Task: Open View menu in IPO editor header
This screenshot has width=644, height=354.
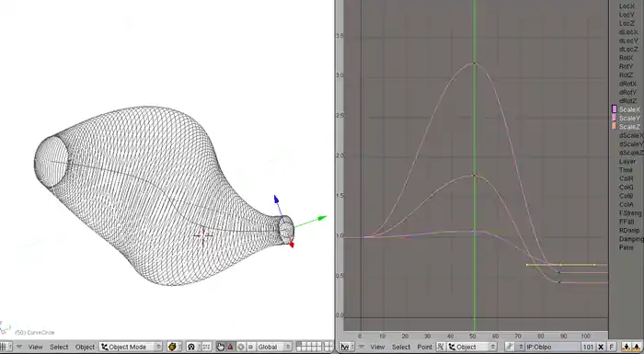Action: pyautogui.click(x=377, y=347)
